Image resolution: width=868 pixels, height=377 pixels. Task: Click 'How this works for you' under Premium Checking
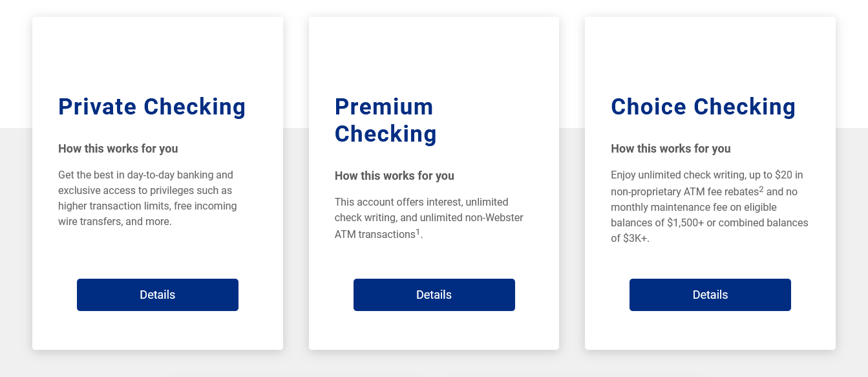click(x=394, y=176)
